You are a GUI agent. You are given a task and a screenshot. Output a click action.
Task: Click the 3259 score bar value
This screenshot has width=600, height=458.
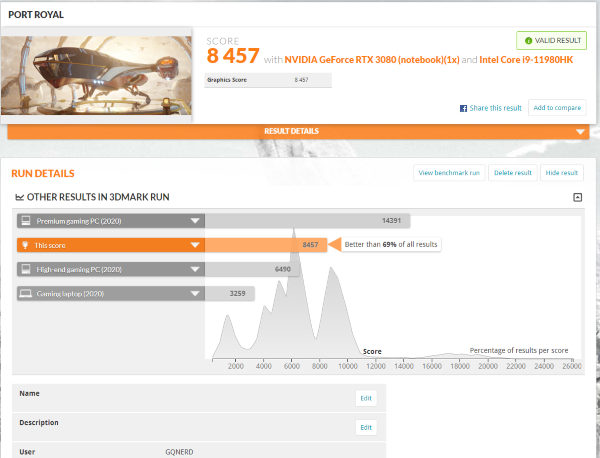(x=237, y=293)
